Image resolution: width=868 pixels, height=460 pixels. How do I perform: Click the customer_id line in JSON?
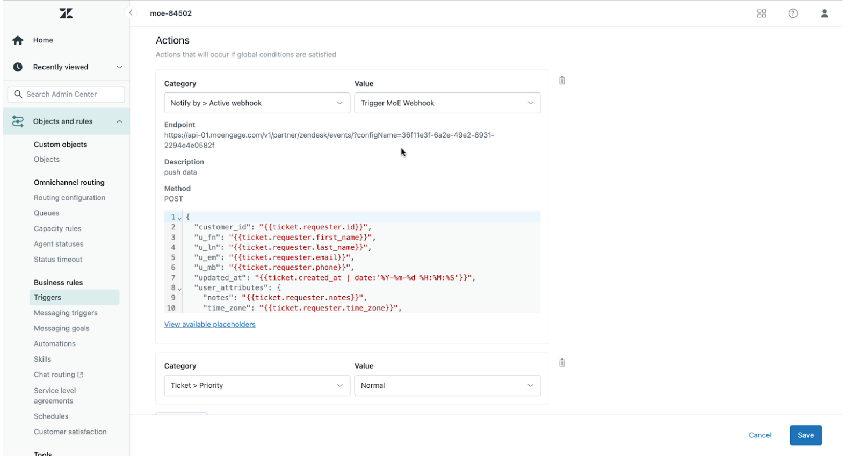tap(283, 227)
